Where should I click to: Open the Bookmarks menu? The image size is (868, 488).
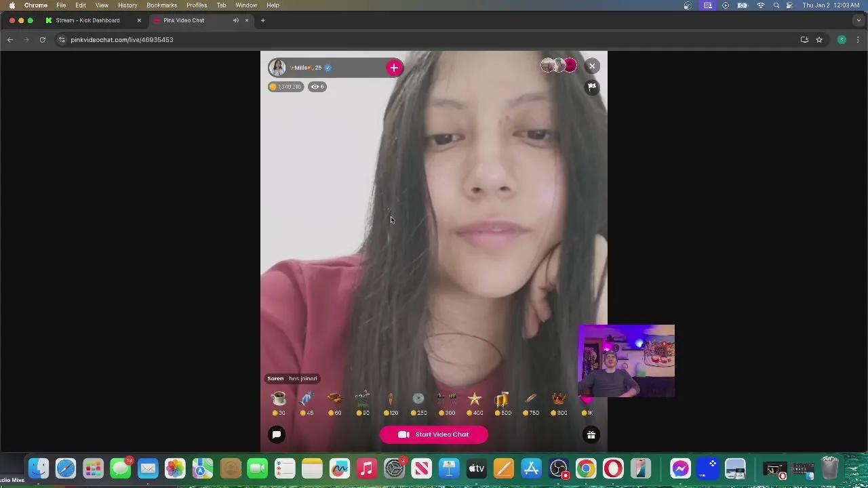pyautogui.click(x=161, y=5)
